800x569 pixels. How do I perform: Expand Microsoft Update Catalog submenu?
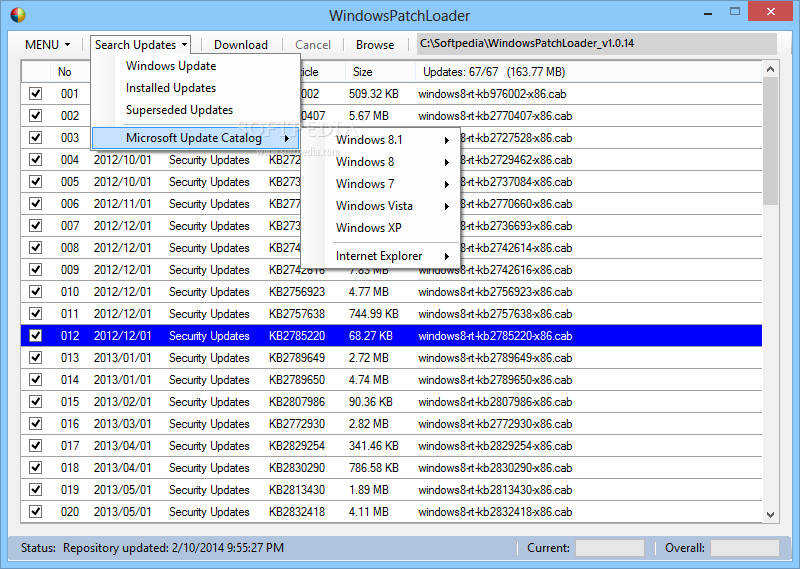[195, 138]
